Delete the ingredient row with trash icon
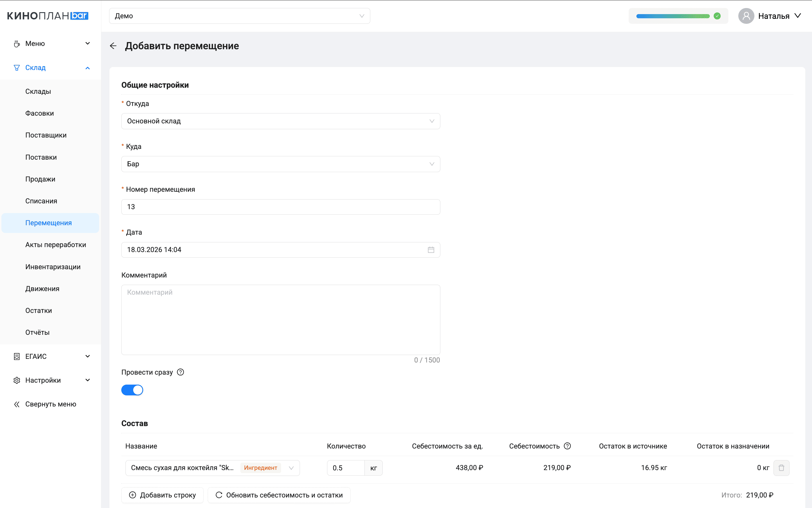 [781, 468]
